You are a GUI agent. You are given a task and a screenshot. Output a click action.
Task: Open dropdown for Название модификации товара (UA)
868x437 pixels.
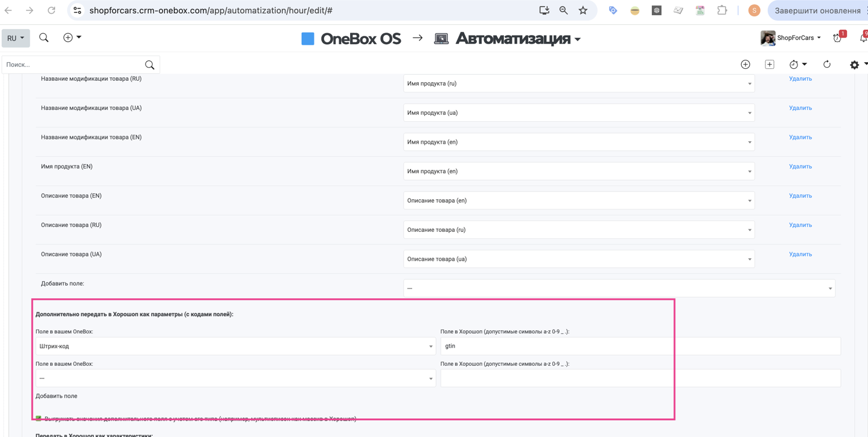pos(579,113)
